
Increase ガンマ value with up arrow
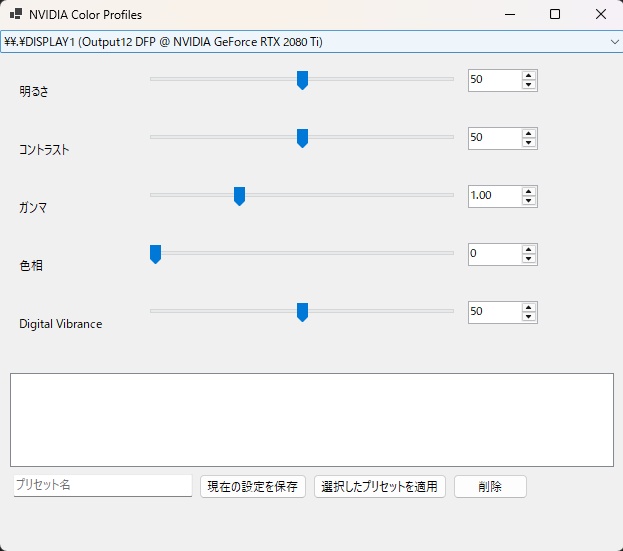point(528,191)
